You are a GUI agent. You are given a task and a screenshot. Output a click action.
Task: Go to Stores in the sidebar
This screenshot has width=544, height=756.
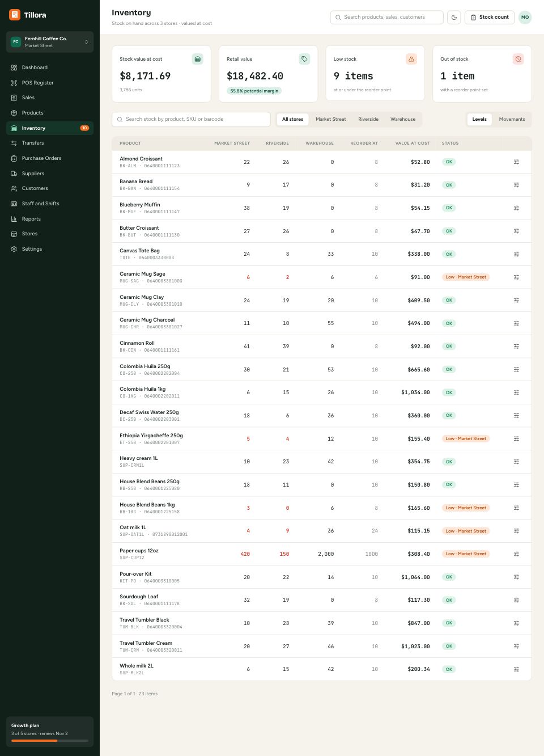click(50, 234)
